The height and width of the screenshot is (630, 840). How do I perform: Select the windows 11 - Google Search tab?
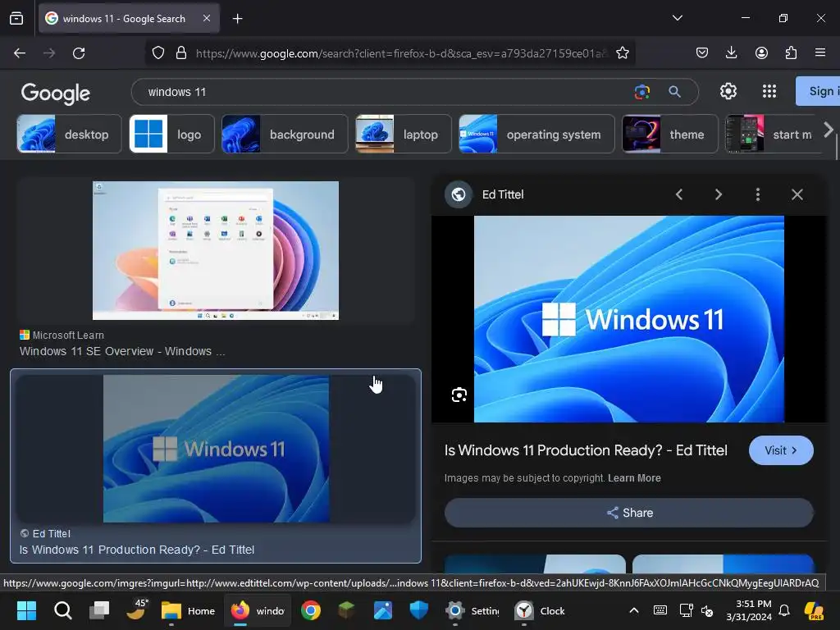[x=129, y=19]
